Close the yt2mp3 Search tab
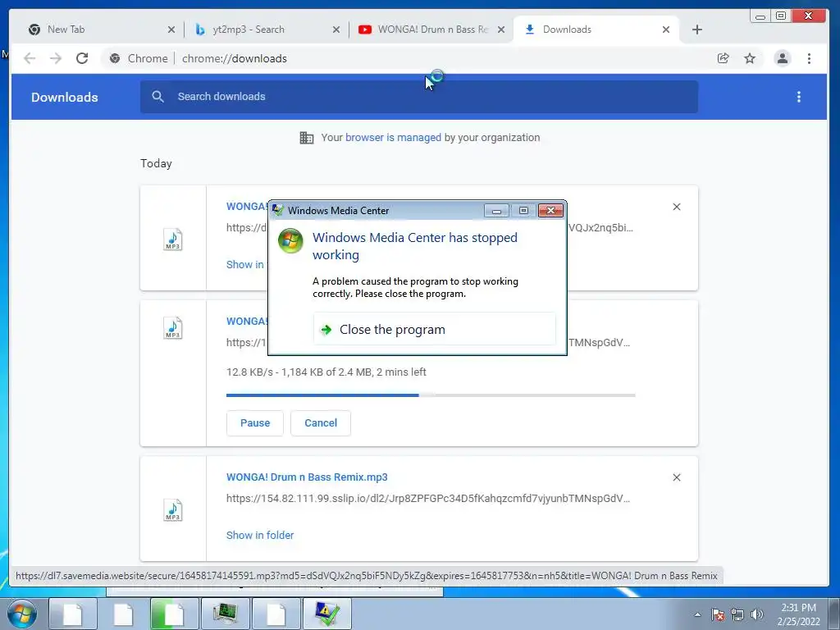840x630 pixels. click(x=336, y=30)
